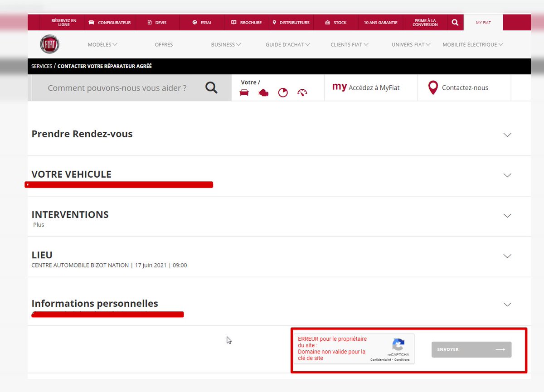The height and width of the screenshot is (392, 544).
Task: Open 10 ans garantie link
Action: pyautogui.click(x=380, y=23)
